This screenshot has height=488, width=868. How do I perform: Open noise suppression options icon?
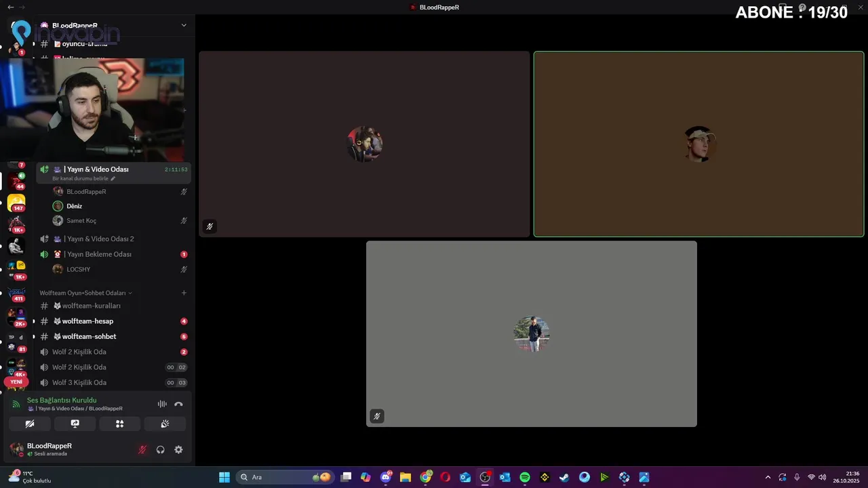pyautogui.click(x=162, y=404)
